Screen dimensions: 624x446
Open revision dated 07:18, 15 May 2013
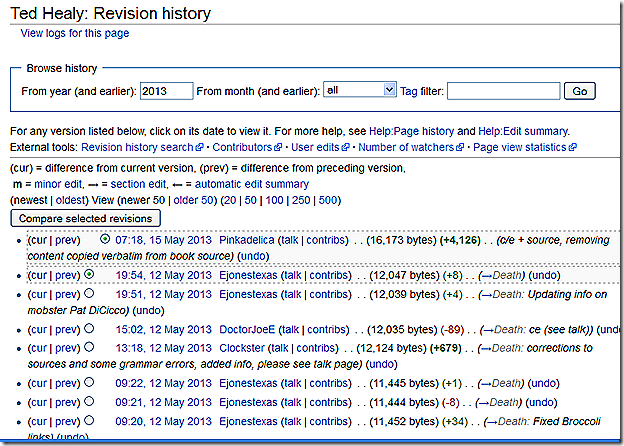point(164,240)
